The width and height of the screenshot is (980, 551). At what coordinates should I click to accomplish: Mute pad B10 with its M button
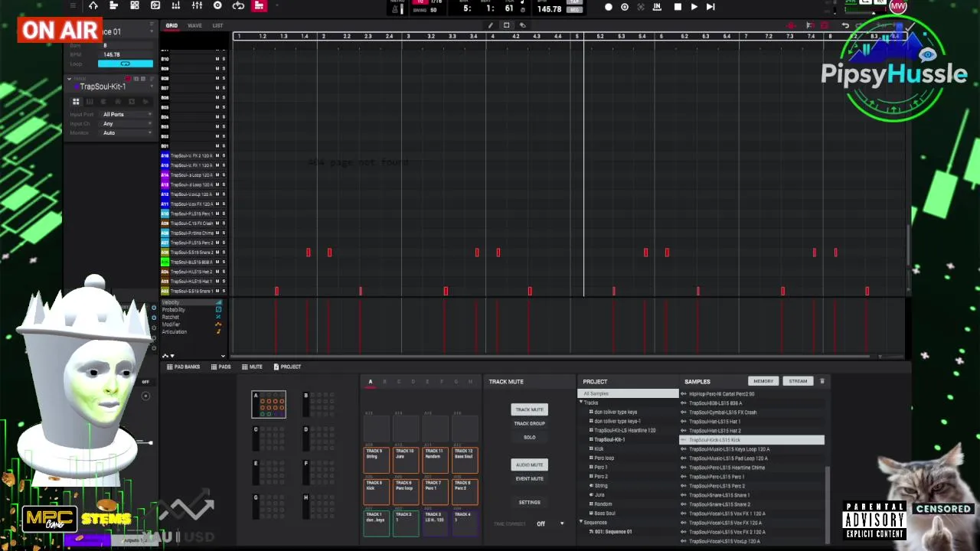[x=217, y=59]
